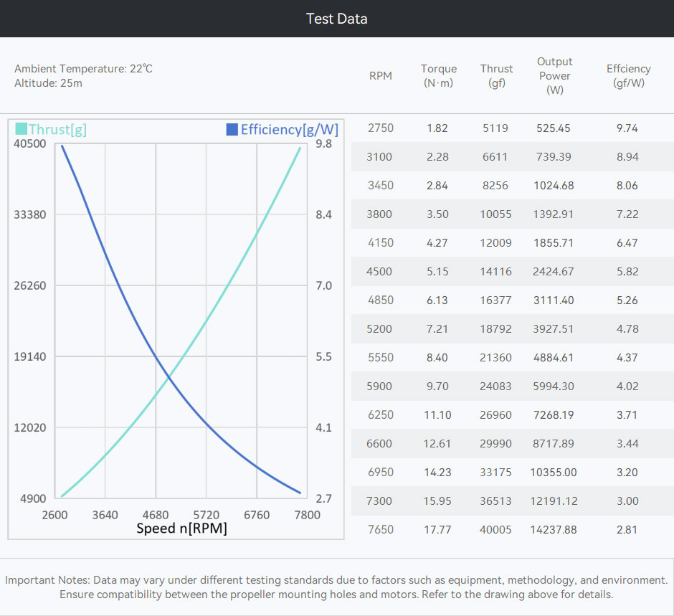Click the Ambient Temperature: 22℃ text
This screenshot has width=674, height=616.
[x=83, y=69]
